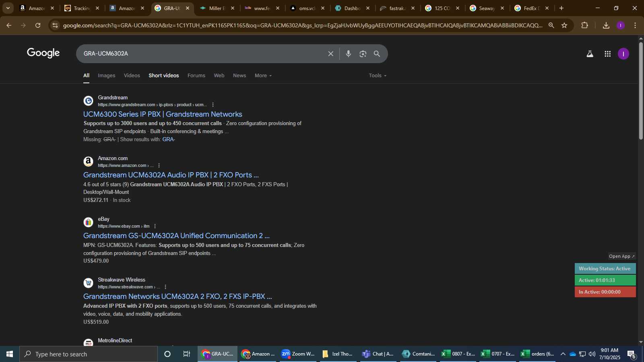Click the browser back arrow
Screen dimensions: 644x362
pyautogui.click(x=8, y=25)
